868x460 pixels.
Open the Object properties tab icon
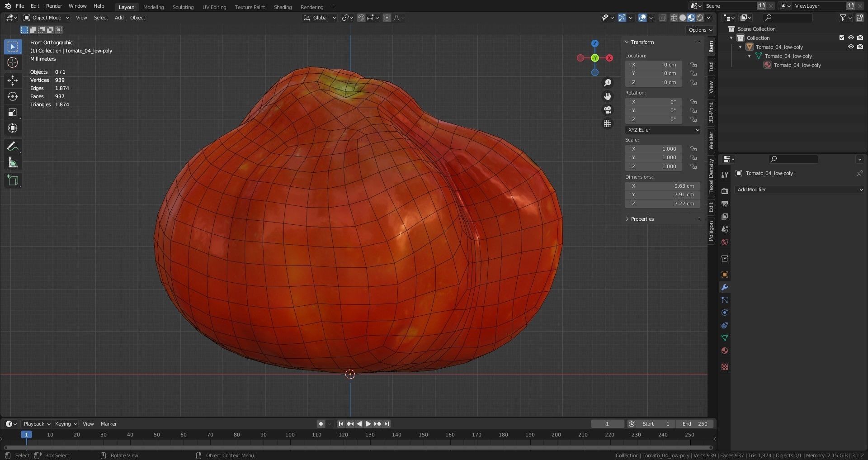(725, 275)
